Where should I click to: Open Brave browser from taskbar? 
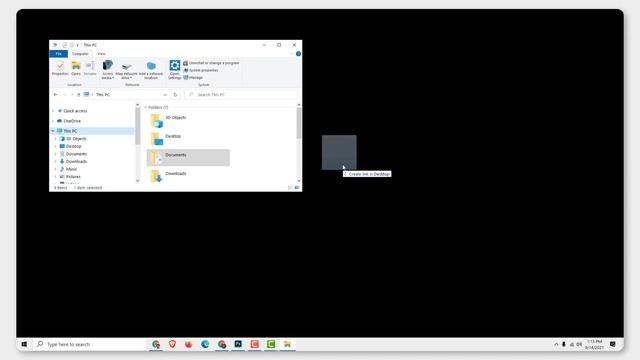tap(172, 344)
